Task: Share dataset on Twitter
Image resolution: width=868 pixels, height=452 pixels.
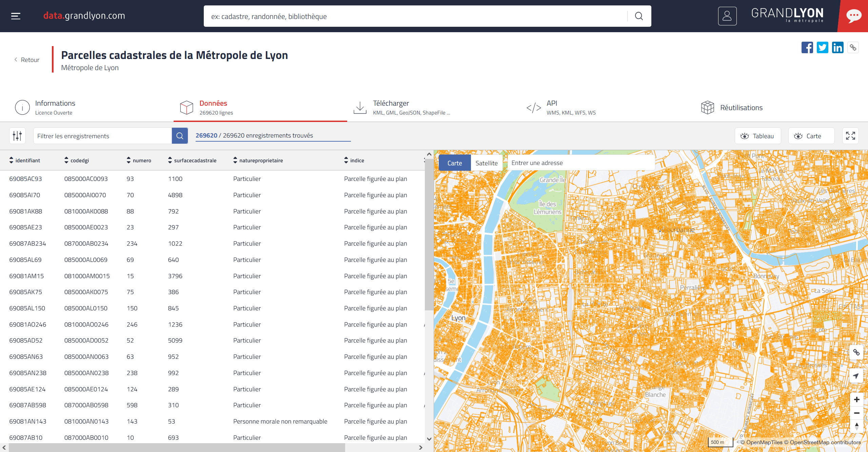Action: (x=822, y=47)
